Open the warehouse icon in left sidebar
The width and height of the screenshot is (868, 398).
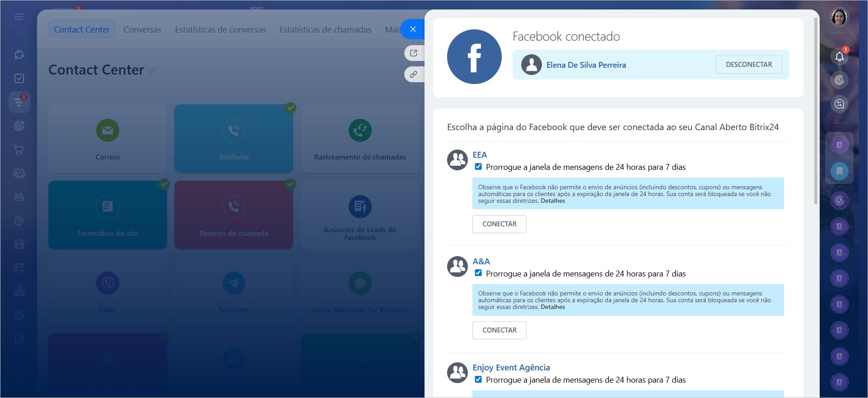pyautogui.click(x=19, y=244)
